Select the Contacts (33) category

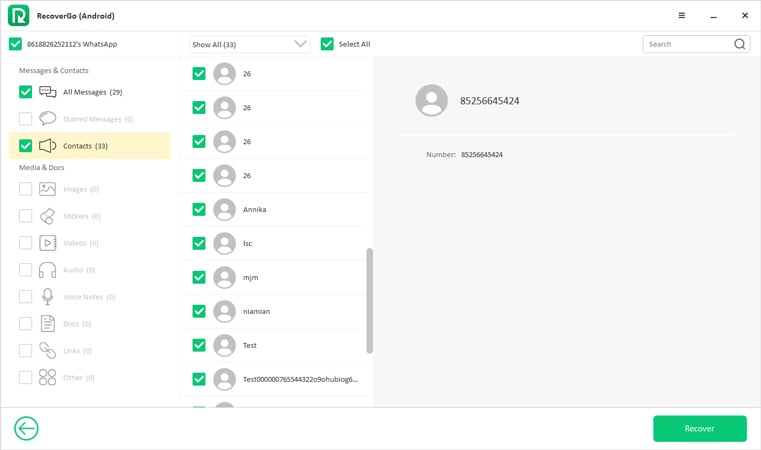point(90,146)
